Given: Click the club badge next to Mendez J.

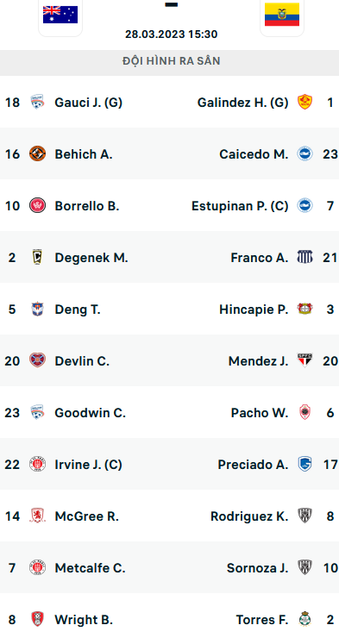Looking at the screenshot, I should [x=304, y=360].
